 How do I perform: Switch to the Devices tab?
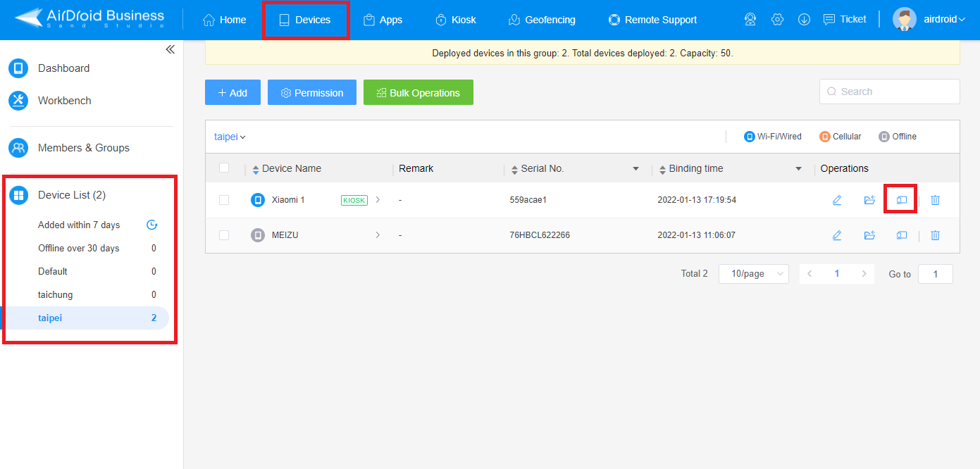[305, 20]
